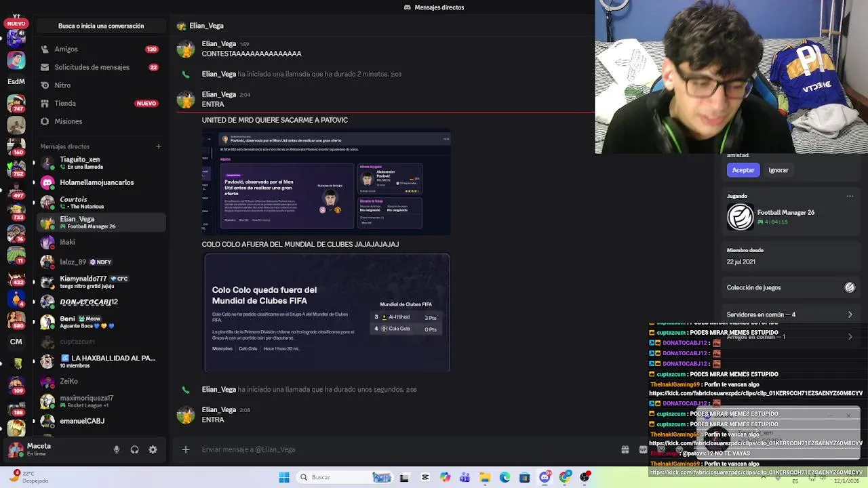Open server icon with 432 badge
Image resolution: width=868 pixels, height=488 pixels.
pos(16,277)
